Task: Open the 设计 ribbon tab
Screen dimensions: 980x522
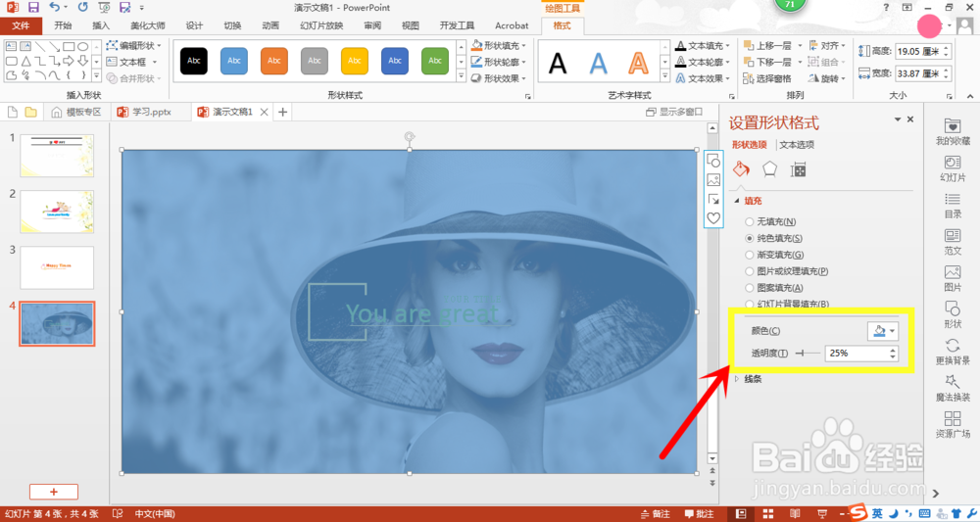Action: pyautogui.click(x=194, y=25)
